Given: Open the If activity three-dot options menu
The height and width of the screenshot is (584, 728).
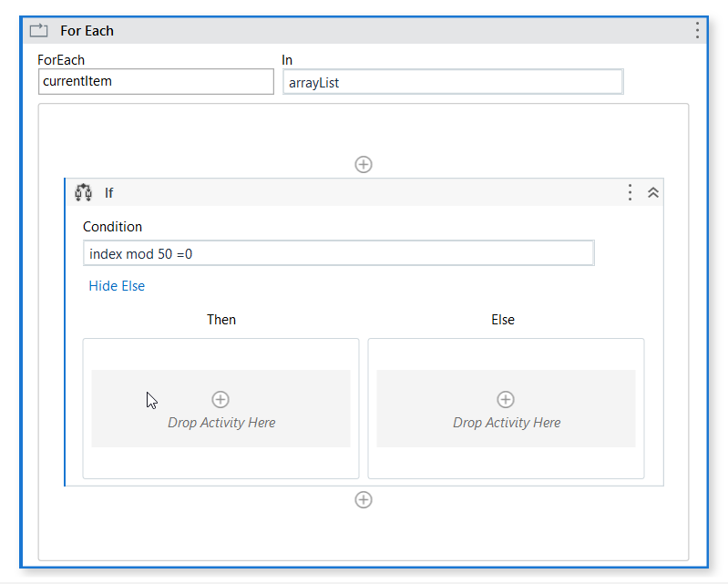Looking at the screenshot, I should pyautogui.click(x=630, y=192).
